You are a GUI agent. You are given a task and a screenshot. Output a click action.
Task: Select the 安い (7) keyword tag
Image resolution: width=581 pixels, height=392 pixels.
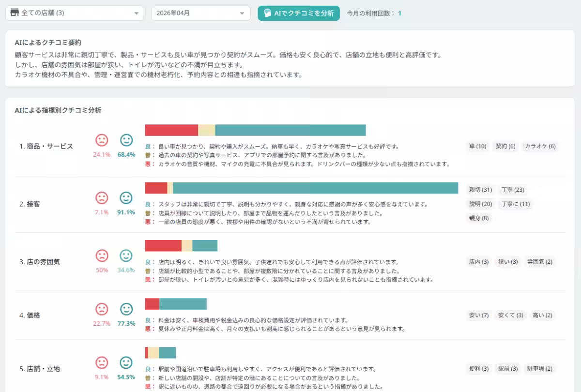tap(479, 315)
